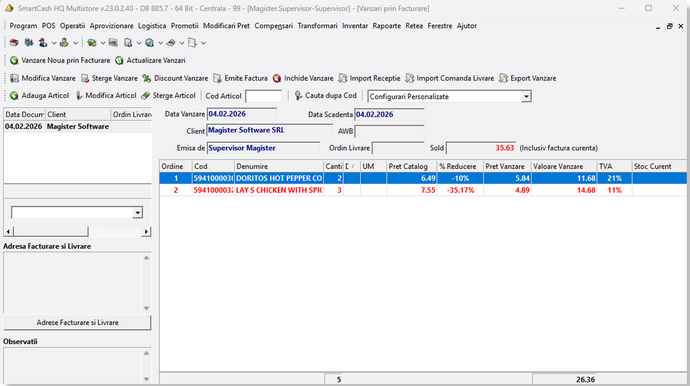Click the green tag toolbar icon
This screenshot has width=690, height=386.
(92, 43)
